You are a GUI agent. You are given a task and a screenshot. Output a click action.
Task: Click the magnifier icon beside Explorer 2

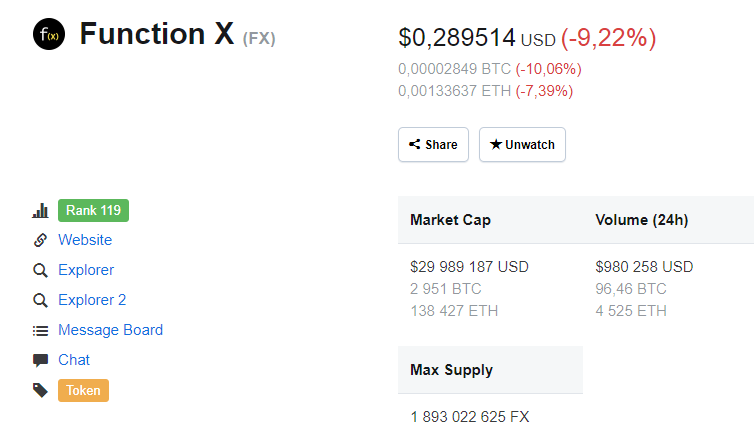click(41, 300)
